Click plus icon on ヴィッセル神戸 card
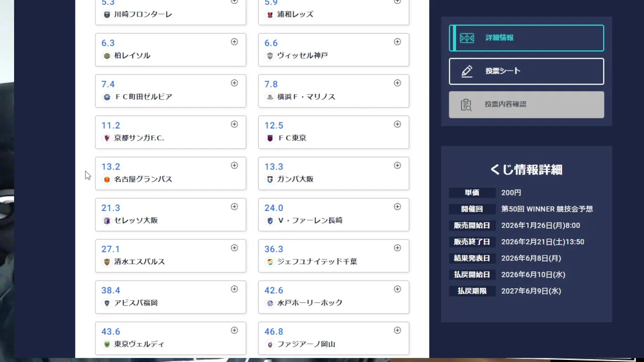The height and width of the screenshot is (362, 644). 397,42
